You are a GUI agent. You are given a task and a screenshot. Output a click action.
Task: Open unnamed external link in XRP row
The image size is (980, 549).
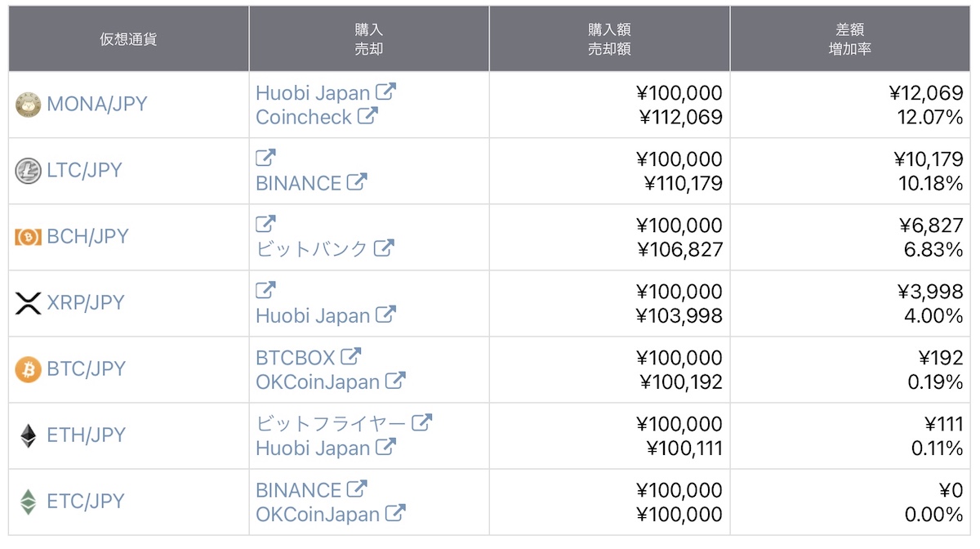click(265, 290)
